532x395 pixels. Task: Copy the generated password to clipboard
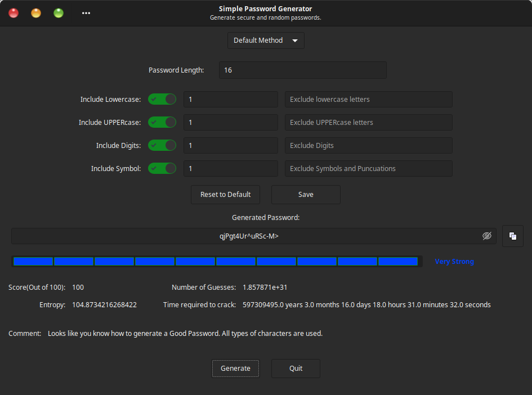(x=512, y=236)
